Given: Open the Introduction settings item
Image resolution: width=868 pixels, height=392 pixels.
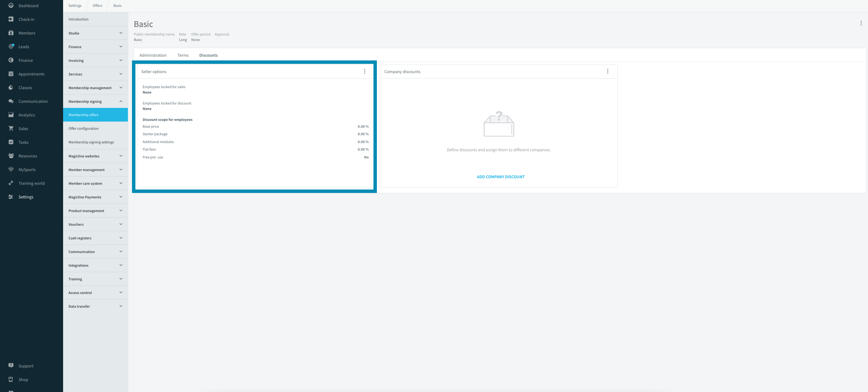Looking at the screenshot, I should point(95,19).
